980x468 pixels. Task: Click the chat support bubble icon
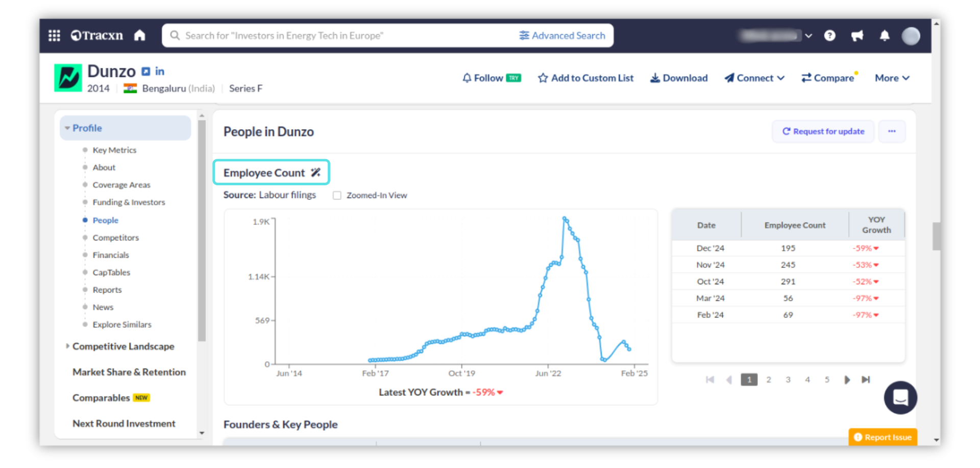(x=900, y=398)
